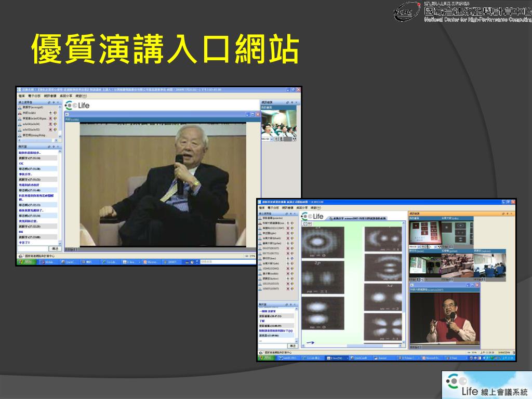This screenshot has height=399, width=532.
Task: Select the computer lab video thumbnail
Action: (x=489, y=265)
